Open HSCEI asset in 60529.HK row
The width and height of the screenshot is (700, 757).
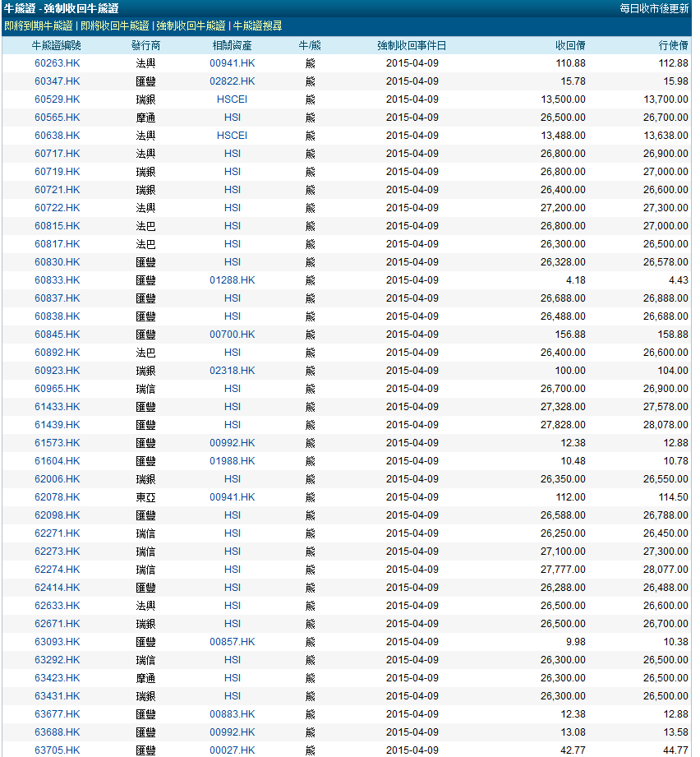tap(232, 99)
